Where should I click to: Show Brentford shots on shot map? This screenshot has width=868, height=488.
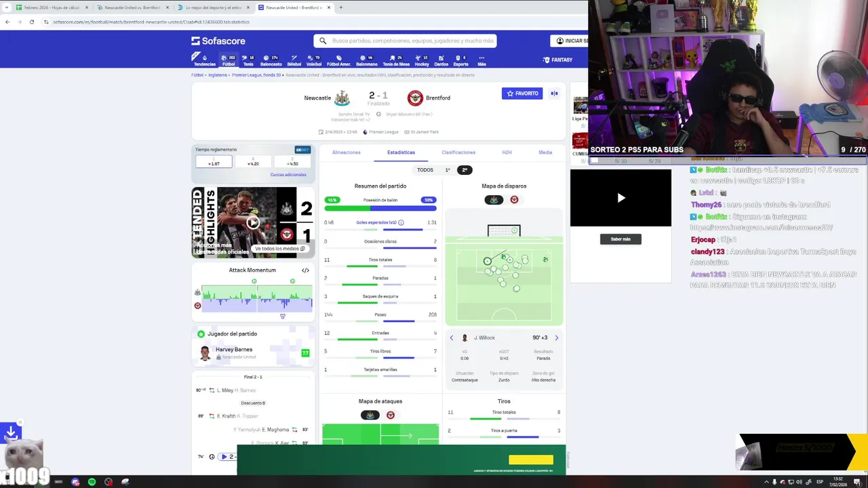514,200
